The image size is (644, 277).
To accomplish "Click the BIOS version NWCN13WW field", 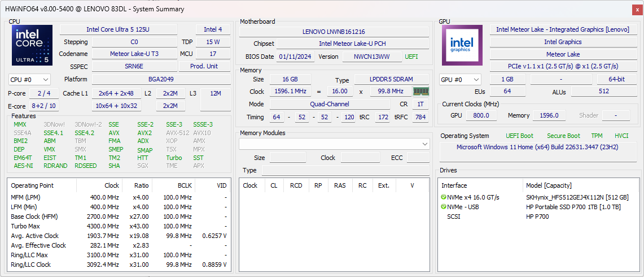I will (x=372, y=57).
